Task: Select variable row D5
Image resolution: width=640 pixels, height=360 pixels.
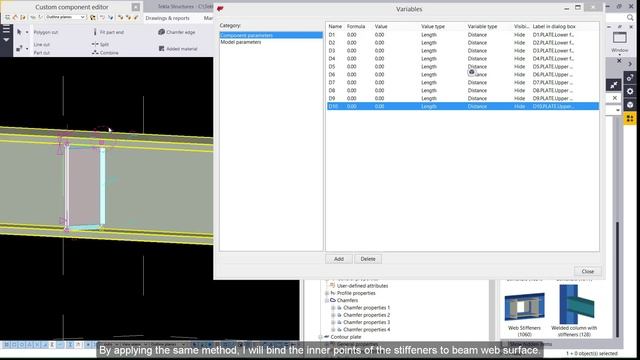Action: [463, 67]
